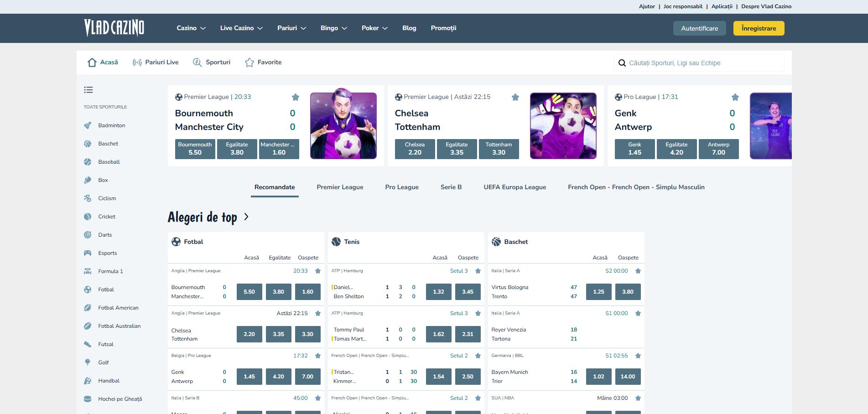The image size is (868, 414).
Task: Choose the Box boxing glove icon
Action: (88, 180)
